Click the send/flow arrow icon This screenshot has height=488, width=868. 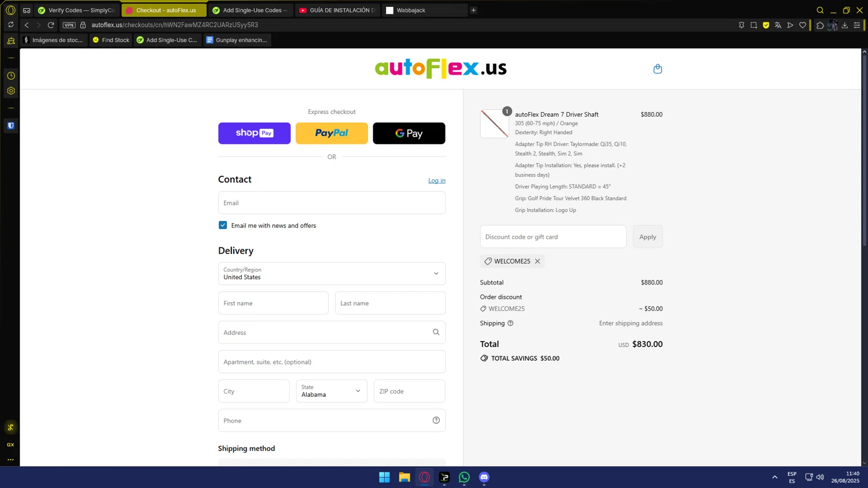[790, 25]
